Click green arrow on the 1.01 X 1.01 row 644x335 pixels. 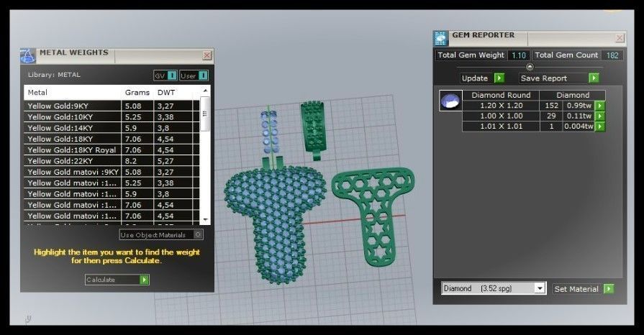tap(600, 127)
